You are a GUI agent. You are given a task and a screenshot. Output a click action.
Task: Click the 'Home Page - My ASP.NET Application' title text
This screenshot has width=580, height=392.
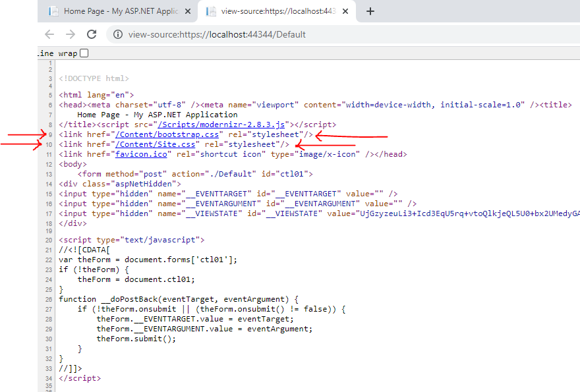pos(158,115)
